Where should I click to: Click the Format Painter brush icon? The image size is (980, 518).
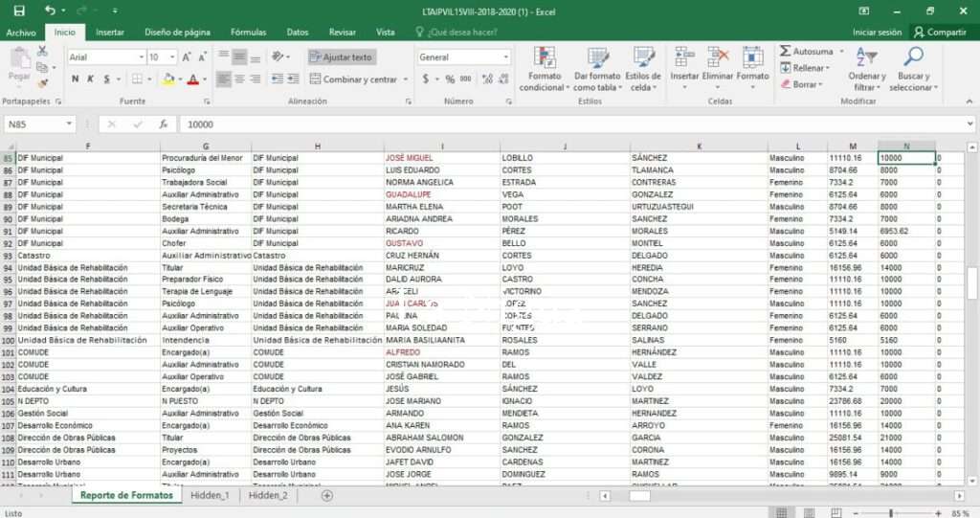tap(42, 82)
